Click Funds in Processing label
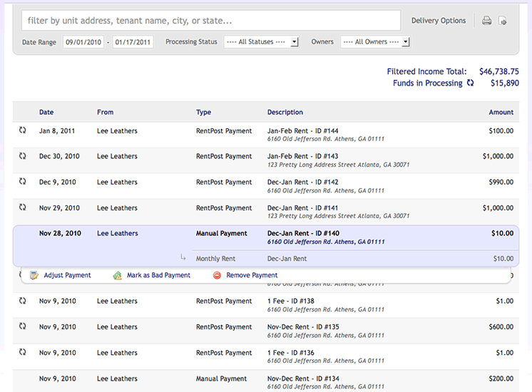This screenshot has width=532, height=392. click(x=427, y=83)
